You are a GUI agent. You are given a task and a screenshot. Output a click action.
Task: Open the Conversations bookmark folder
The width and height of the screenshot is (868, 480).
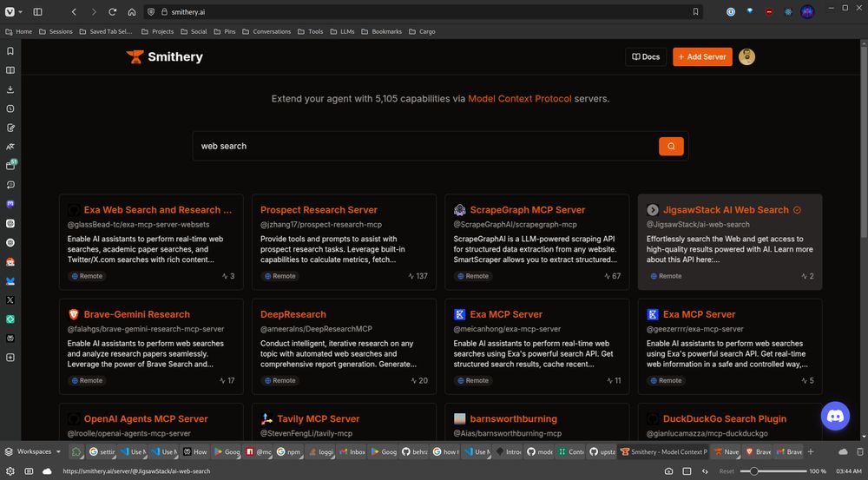pyautogui.click(x=266, y=31)
